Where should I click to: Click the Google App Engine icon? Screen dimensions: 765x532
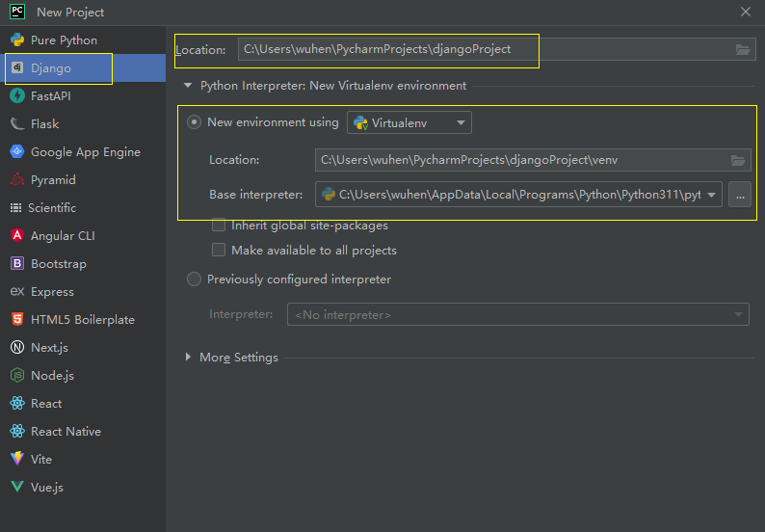(x=16, y=152)
